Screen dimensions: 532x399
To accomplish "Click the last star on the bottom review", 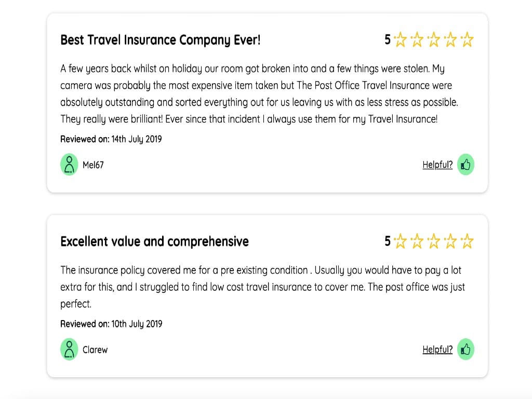I will point(467,241).
